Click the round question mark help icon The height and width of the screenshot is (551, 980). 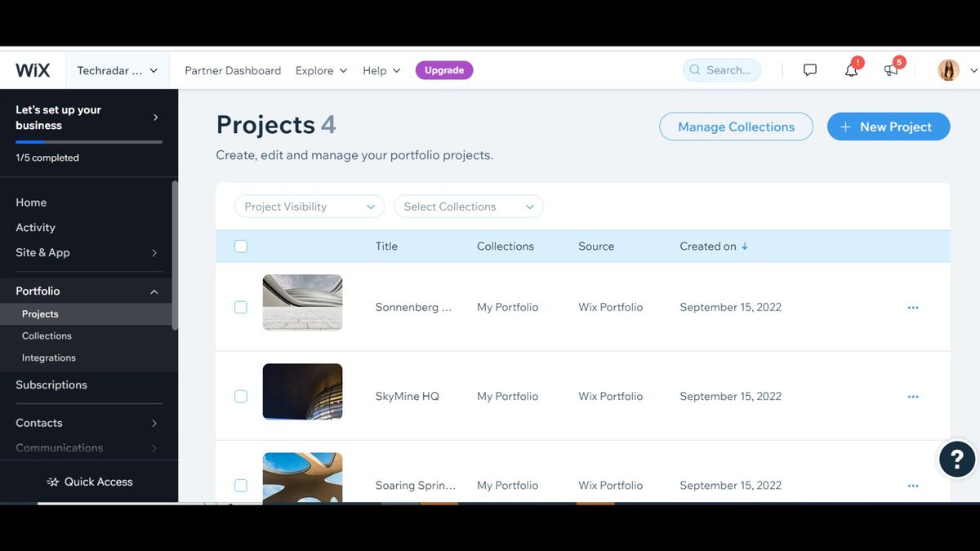[957, 459]
